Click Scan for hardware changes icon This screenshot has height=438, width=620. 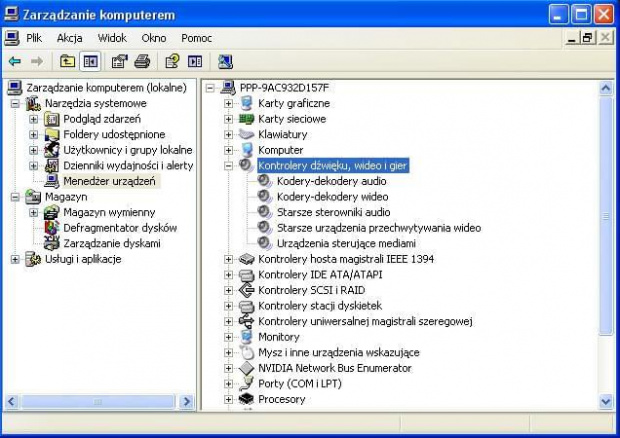tap(225, 61)
